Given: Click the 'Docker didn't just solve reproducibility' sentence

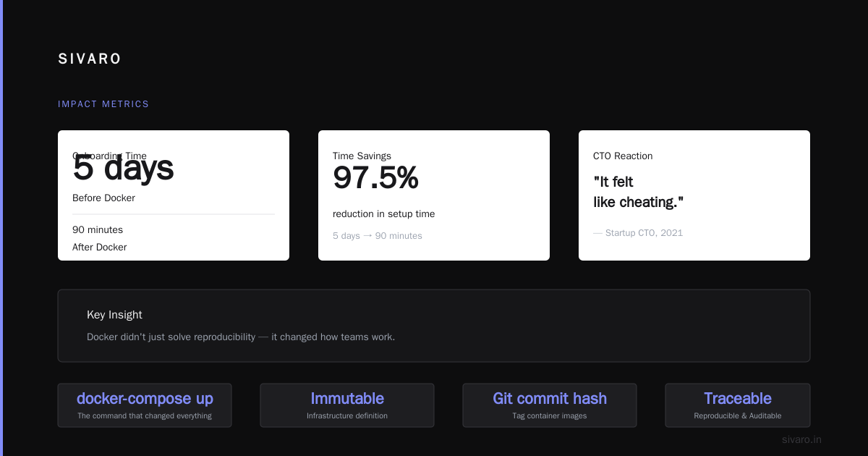Looking at the screenshot, I should 241,337.
